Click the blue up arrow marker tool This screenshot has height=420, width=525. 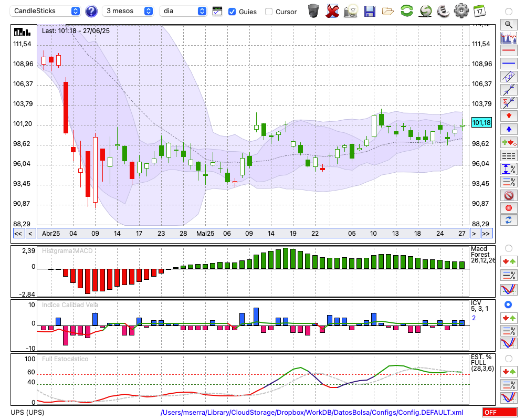tap(509, 129)
